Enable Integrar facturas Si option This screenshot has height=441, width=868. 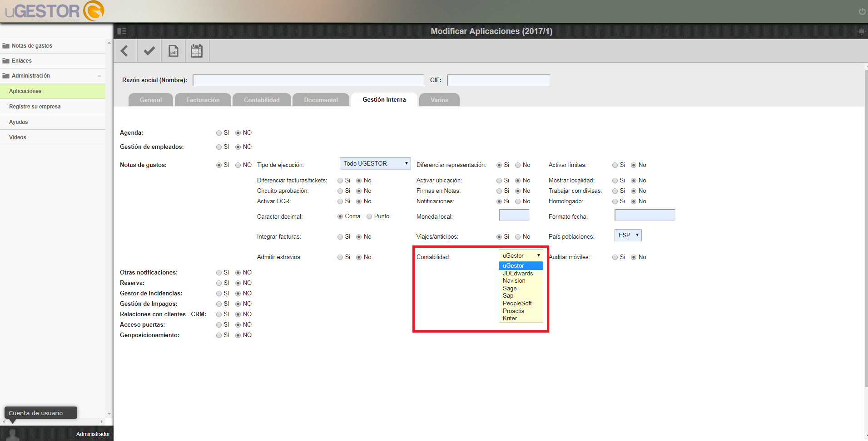[x=340, y=237]
